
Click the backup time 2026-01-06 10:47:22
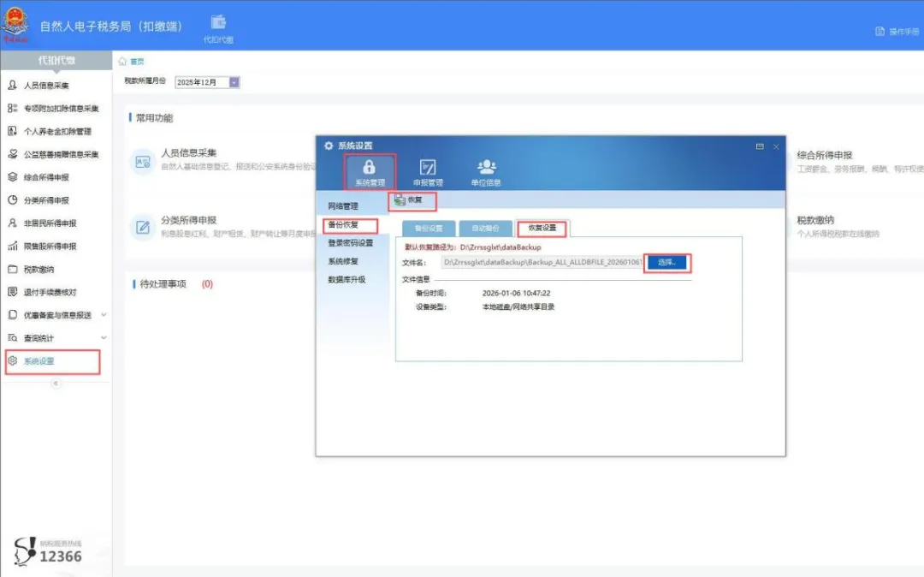pos(516,293)
